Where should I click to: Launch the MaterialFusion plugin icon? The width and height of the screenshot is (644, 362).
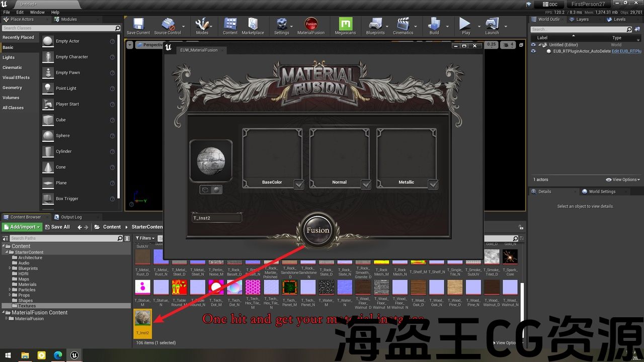coord(311,25)
